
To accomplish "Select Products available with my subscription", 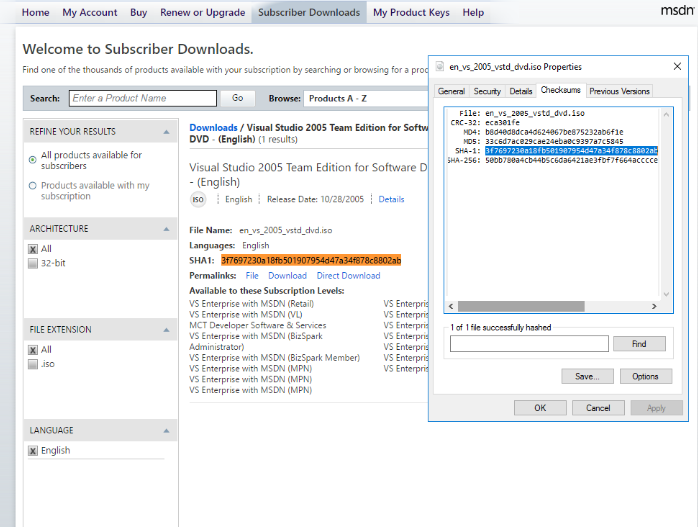I will 32,186.
